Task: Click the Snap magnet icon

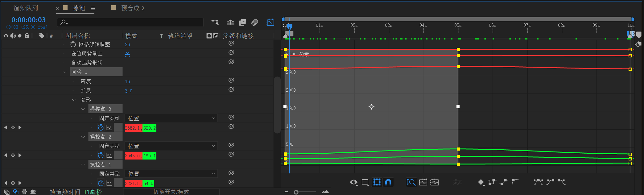Action: click(x=388, y=182)
